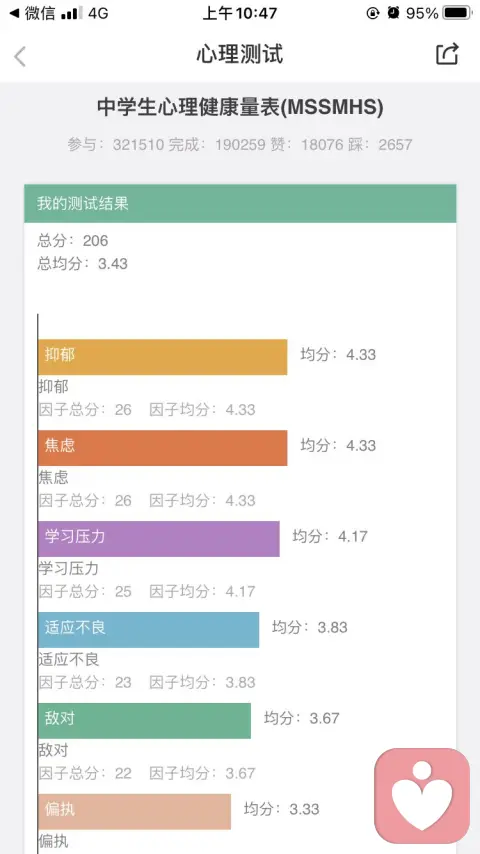Tap the 赞：18076 like count
This screenshot has width=480, height=854.
tap(308, 144)
